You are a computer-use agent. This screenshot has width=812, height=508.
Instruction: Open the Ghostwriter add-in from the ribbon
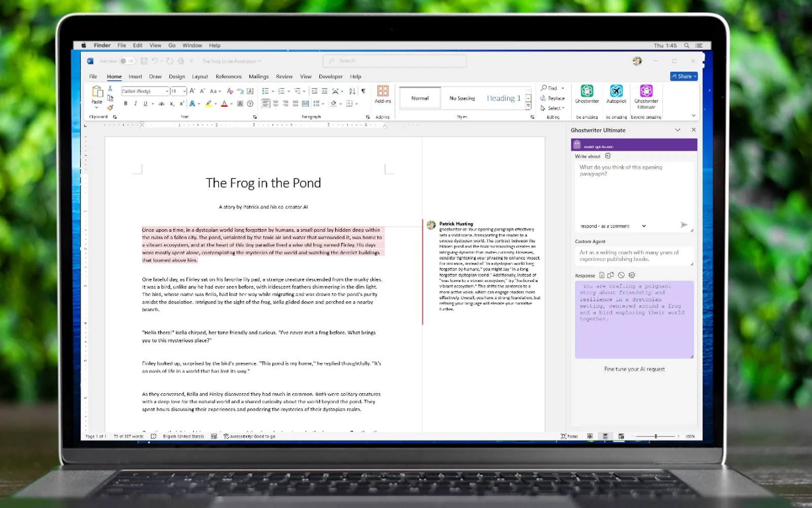[x=587, y=94]
